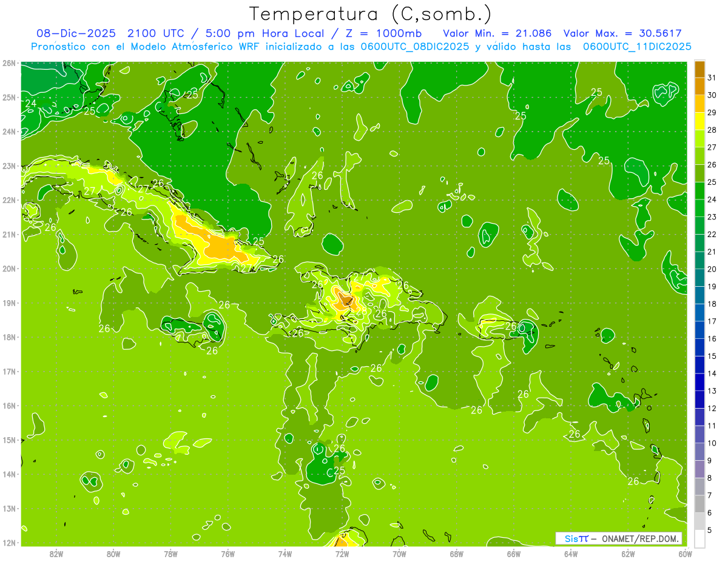
Task: Click color bar label '11'
Action: pyautogui.click(x=712, y=426)
